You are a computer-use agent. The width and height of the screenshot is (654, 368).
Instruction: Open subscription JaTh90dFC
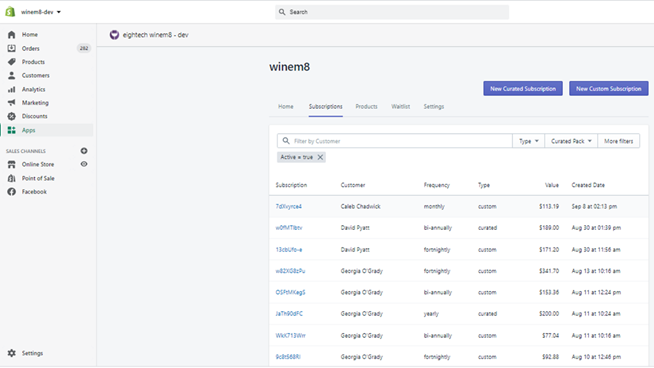pos(289,314)
